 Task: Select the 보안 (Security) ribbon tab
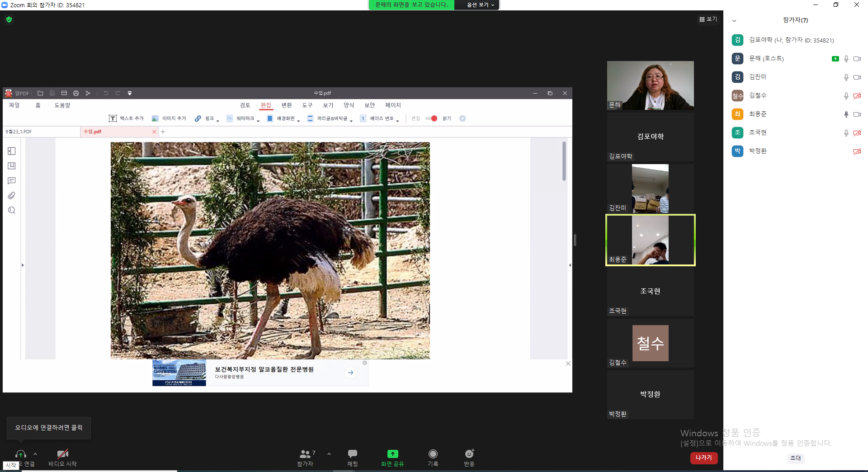point(370,105)
